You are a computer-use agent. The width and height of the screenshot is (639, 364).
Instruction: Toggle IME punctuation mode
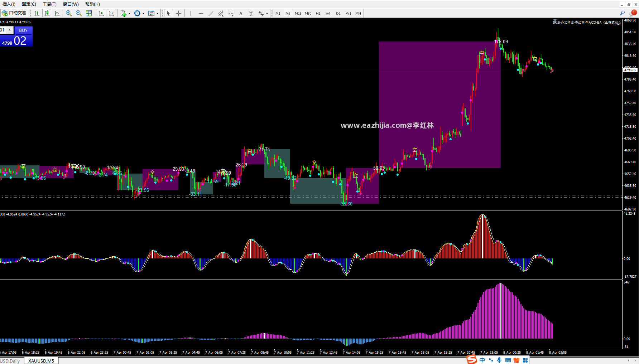pos(491,360)
